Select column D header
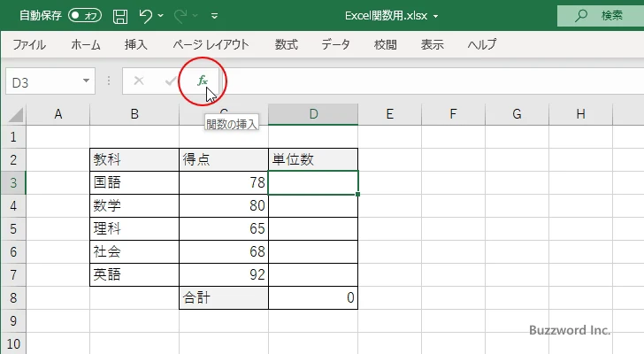Image resolution: width=644 pixels, height=354 pixels. pos(313,114)
